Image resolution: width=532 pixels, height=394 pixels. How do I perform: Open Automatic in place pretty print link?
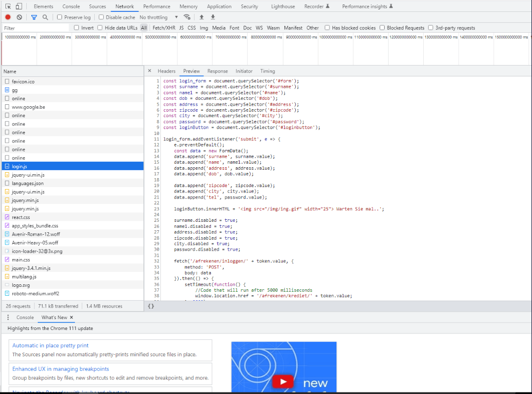50,345
